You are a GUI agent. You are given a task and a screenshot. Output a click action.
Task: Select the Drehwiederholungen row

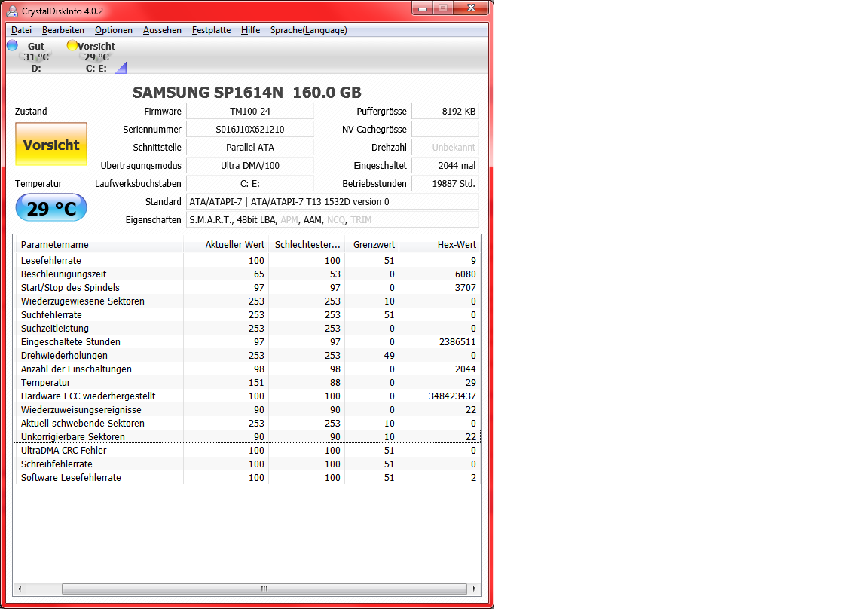247,356
